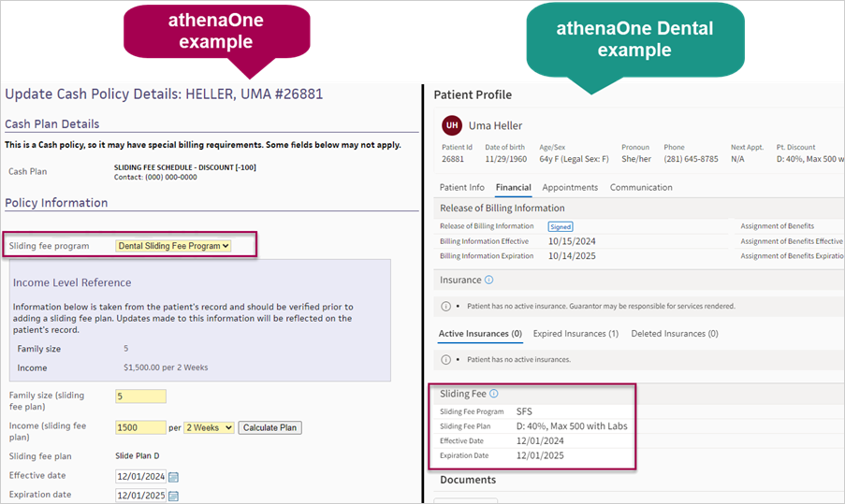
Task: Click Income amount input field
Action: click(x=140, y=427)
